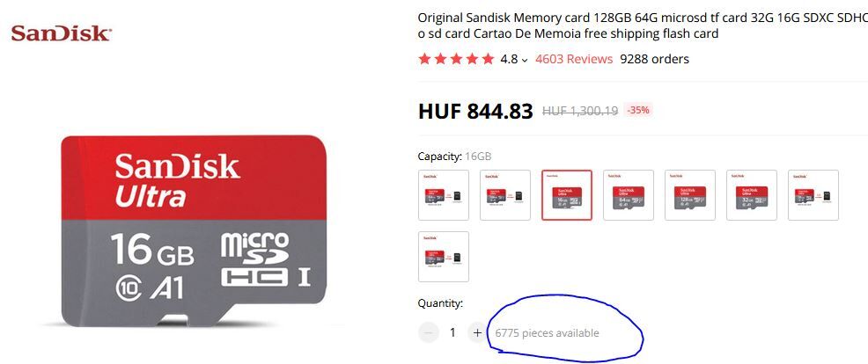Select the highlighted 16GB capacity thumbnail

[x=566, y=194]
